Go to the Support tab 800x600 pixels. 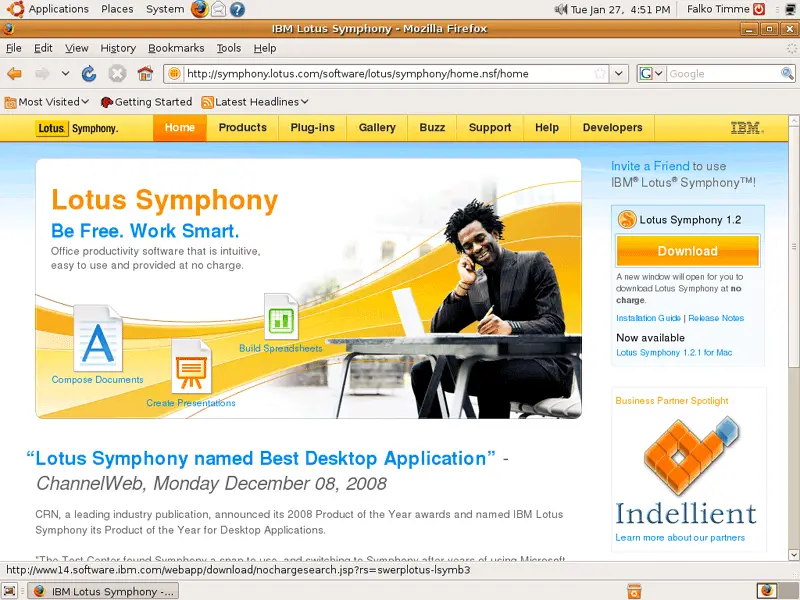(490, 128)
